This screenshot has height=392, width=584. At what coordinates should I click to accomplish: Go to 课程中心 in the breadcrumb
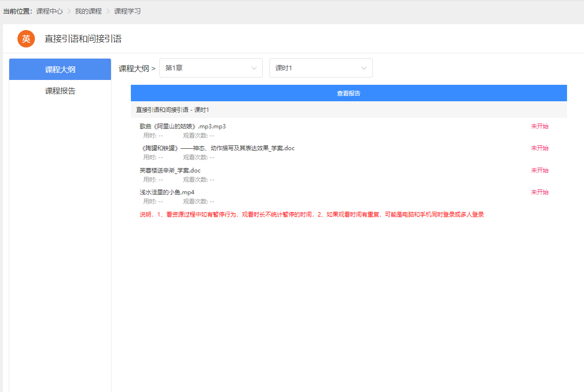(49, 11)
